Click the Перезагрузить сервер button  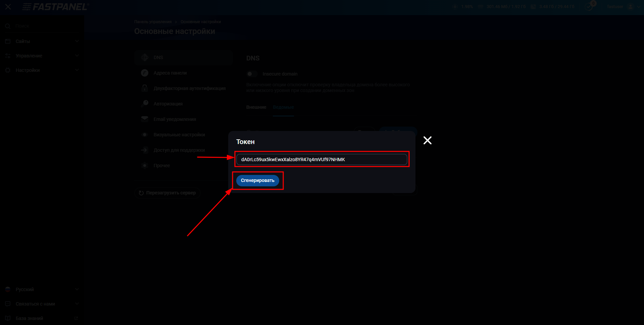(167, 193)
